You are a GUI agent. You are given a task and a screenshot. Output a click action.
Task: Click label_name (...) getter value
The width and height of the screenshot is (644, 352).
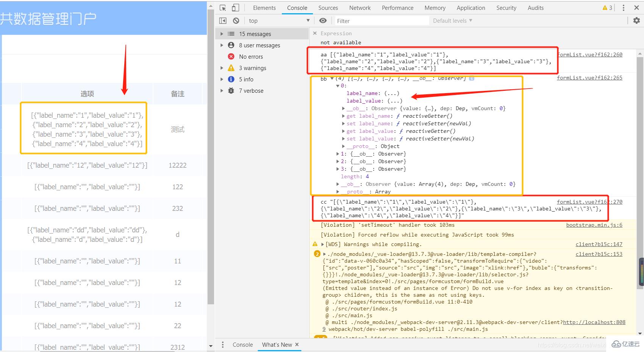pos(392,93)
